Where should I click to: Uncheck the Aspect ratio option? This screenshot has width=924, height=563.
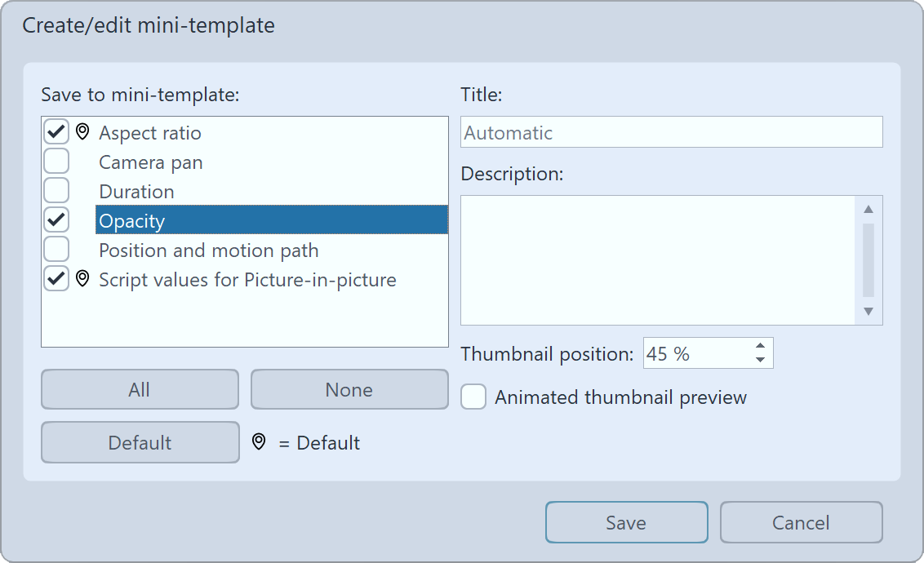[x=55, y=131]
